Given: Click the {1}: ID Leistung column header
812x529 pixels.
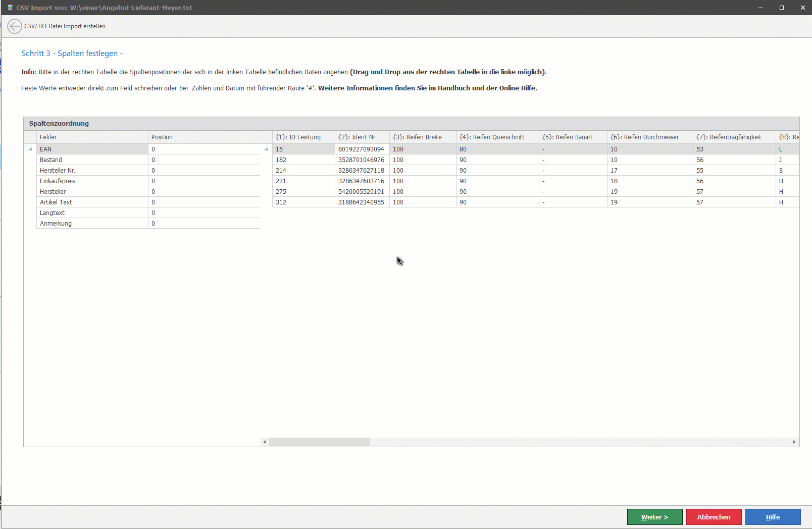Looking at the screenshot, I should 303,137.
